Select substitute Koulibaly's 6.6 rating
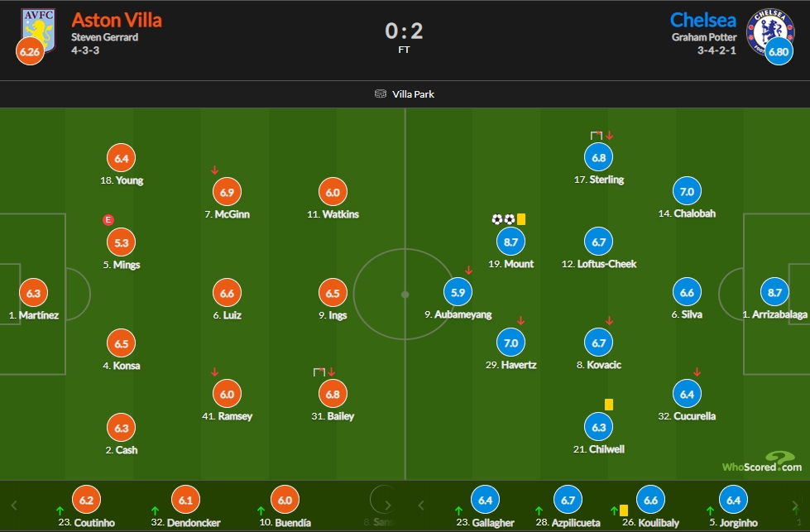 (650, 500)
